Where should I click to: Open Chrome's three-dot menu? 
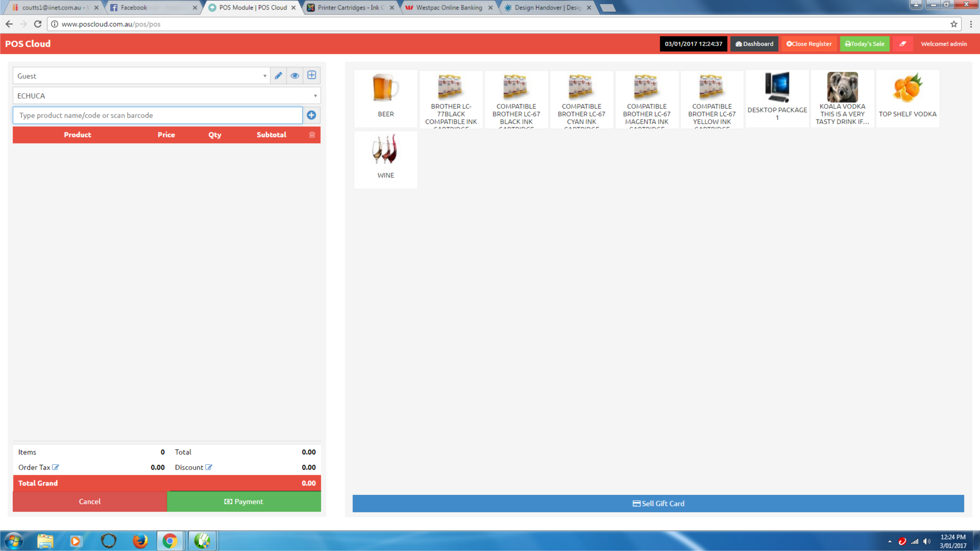click(x=971, y=24)
